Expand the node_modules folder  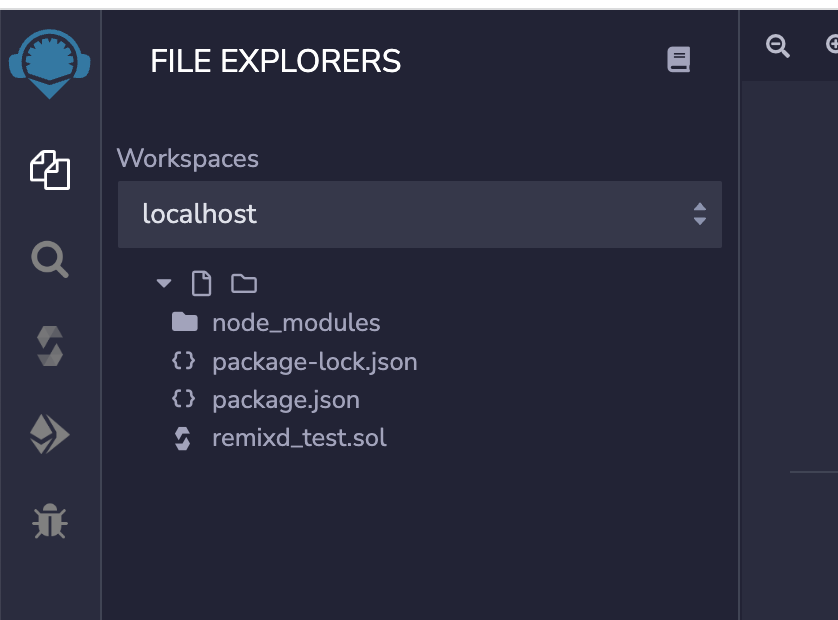point(296,323)
